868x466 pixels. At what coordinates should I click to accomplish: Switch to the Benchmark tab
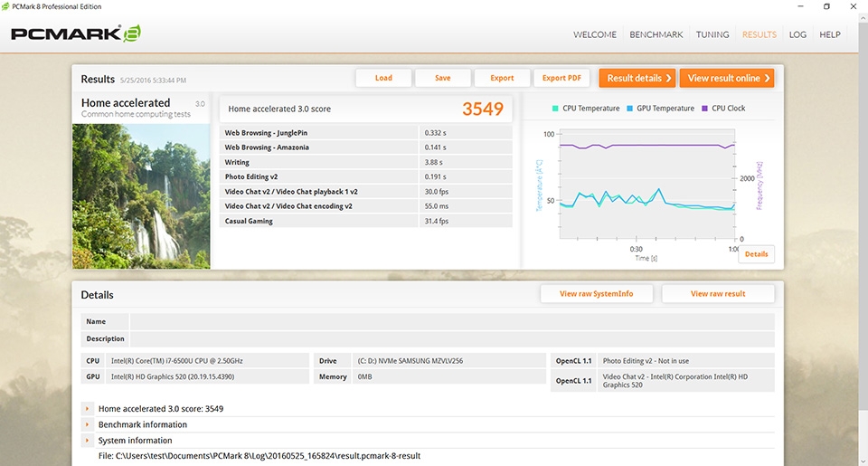click(x=656, y=34)
